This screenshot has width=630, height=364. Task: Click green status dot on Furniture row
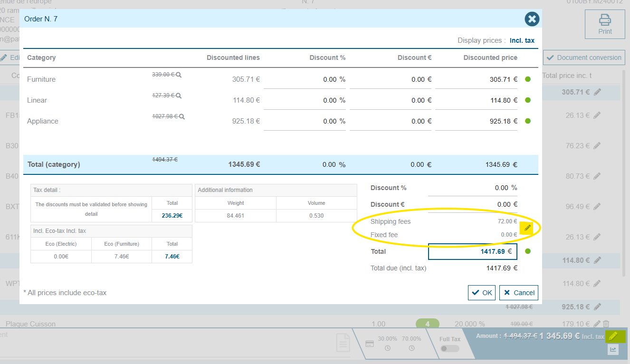tap(527, 79)
